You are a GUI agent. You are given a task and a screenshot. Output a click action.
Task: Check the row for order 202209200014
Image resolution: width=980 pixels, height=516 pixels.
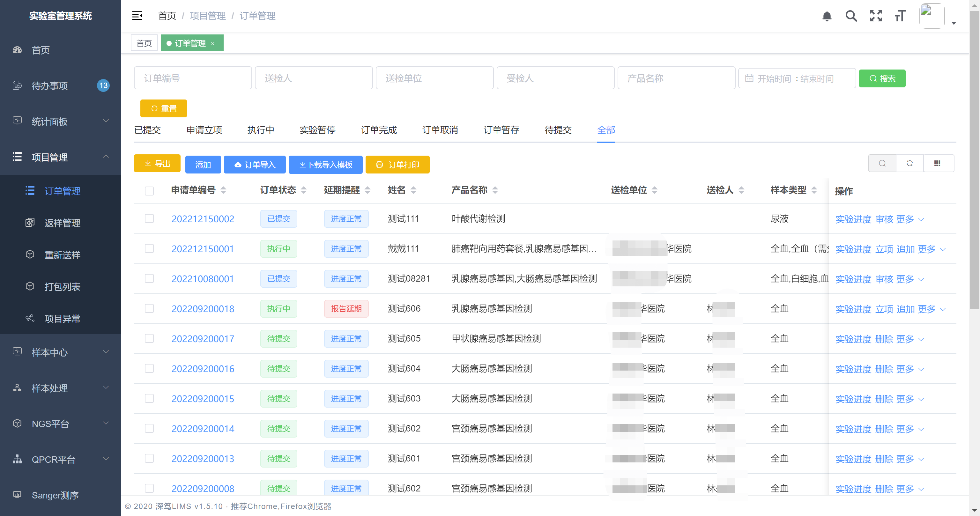click(149, 429)
